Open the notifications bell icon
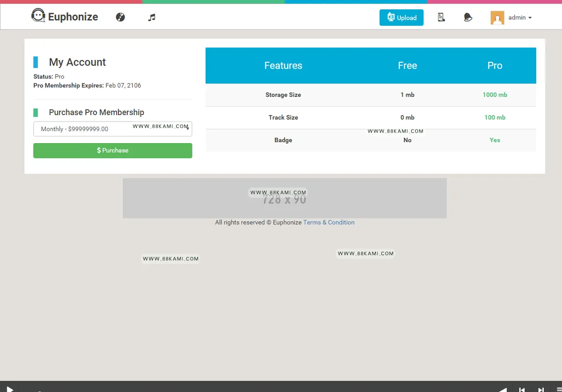562x392 pixels. [467, 17]
